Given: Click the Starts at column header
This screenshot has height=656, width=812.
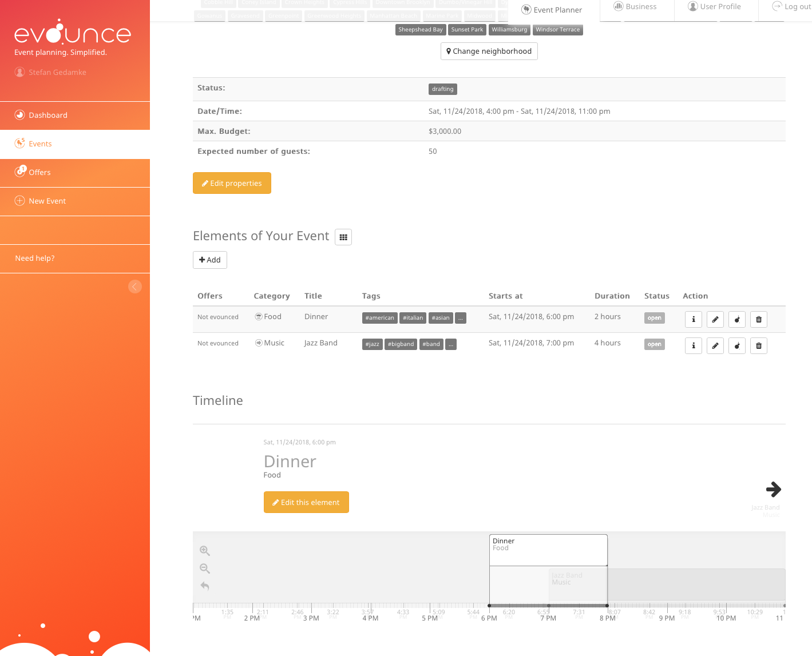Looking at the screenshot, I should click(506, 296).
